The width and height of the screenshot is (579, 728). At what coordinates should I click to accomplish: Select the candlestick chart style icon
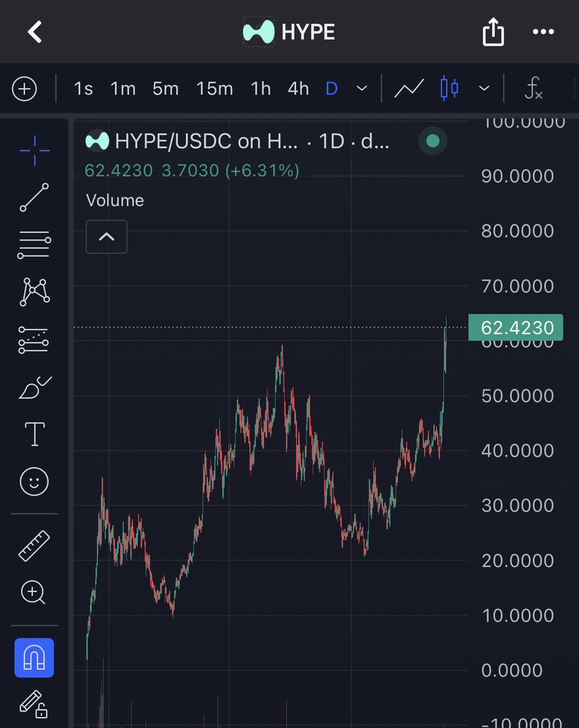[449, 89]
